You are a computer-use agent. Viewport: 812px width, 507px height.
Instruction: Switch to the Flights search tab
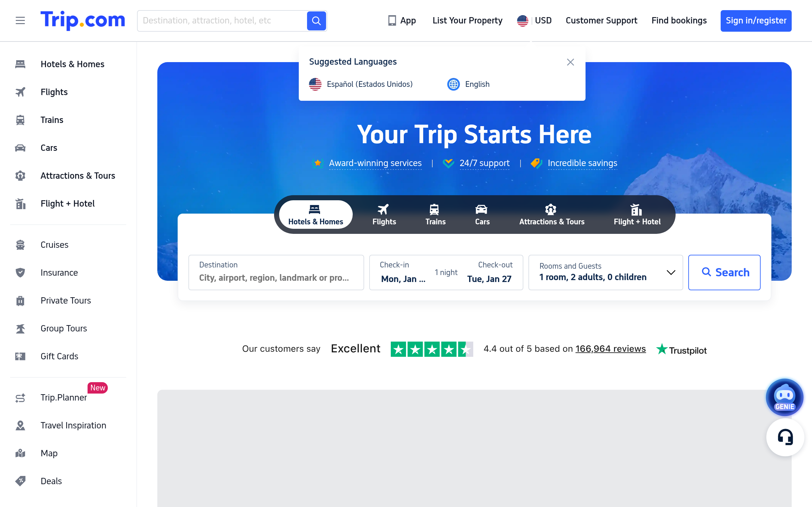(384, 215)
